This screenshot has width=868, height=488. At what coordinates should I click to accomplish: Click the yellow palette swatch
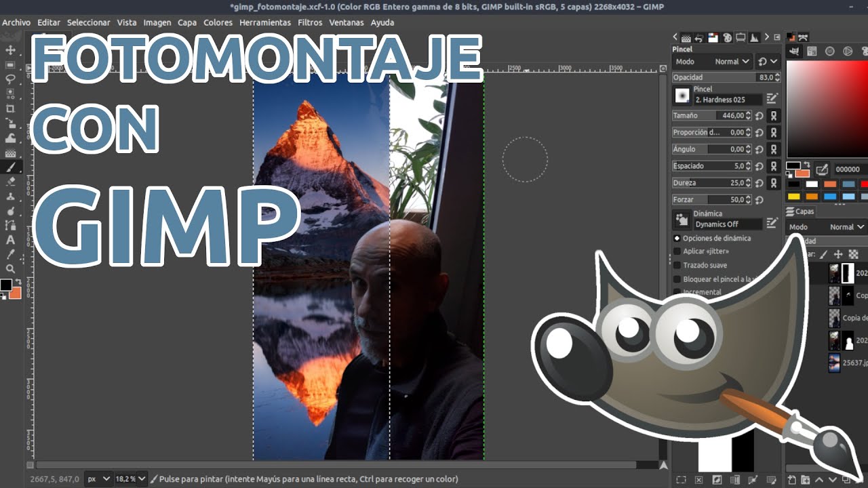[x=793, y=197]
